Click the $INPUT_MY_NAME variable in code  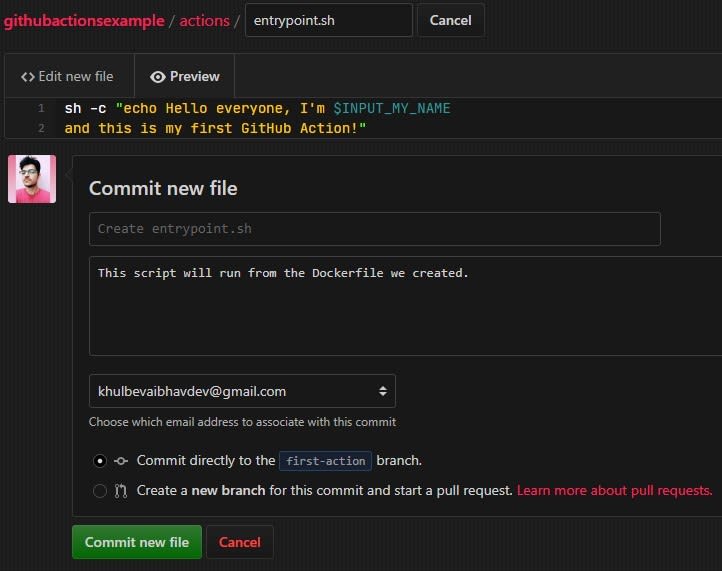392,108
